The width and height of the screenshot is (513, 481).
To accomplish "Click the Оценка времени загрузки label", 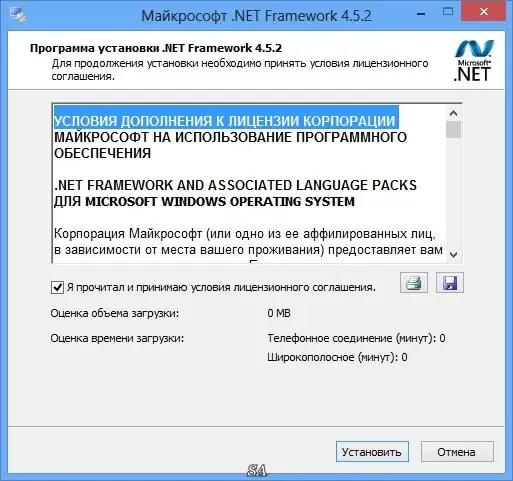I will click(117, 338).
